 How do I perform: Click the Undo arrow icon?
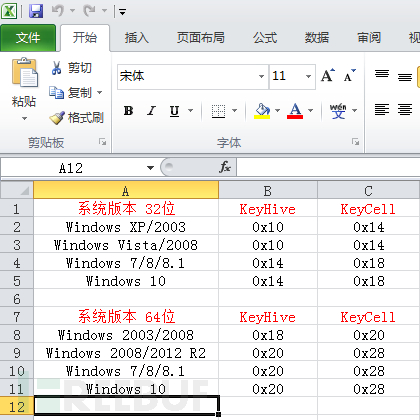pos(58,11)
